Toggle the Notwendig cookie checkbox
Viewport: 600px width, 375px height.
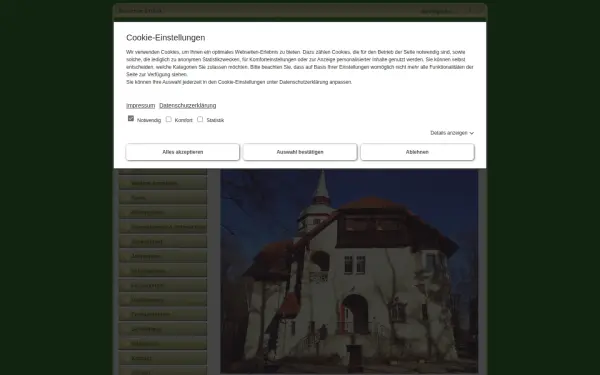coord(131,119)
